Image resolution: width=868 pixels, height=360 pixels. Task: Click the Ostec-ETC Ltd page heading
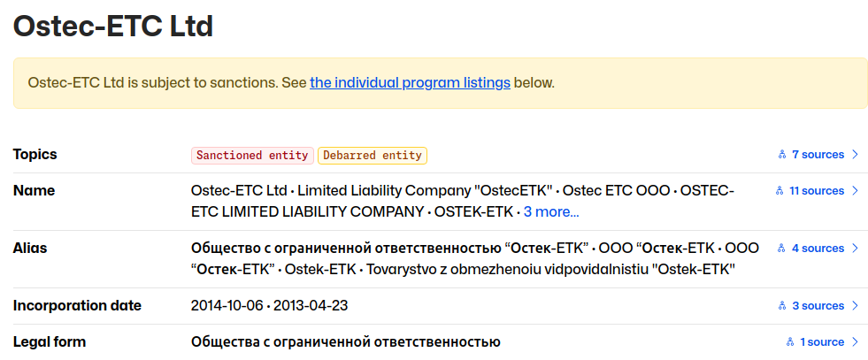click(x=113, y=26)
